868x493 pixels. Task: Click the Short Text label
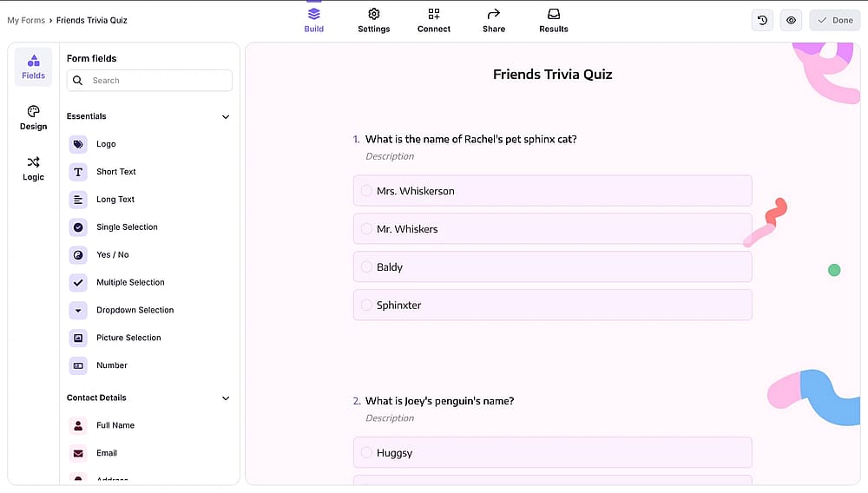coord(116,172)
